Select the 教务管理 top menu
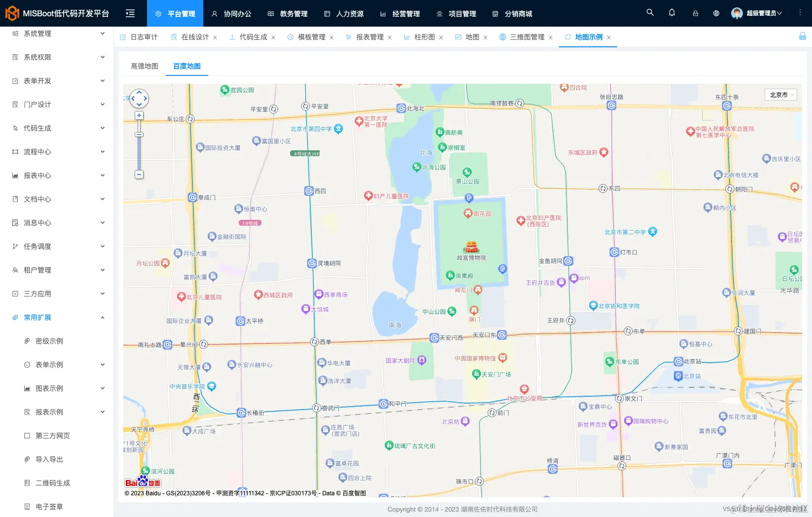The image size is (812, 517). tap(288, 13)
